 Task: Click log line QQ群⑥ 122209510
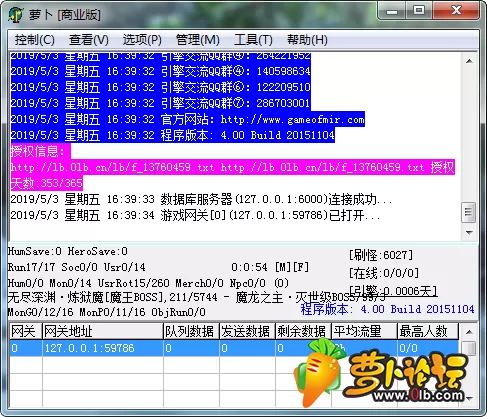click(x=161, y=87)
